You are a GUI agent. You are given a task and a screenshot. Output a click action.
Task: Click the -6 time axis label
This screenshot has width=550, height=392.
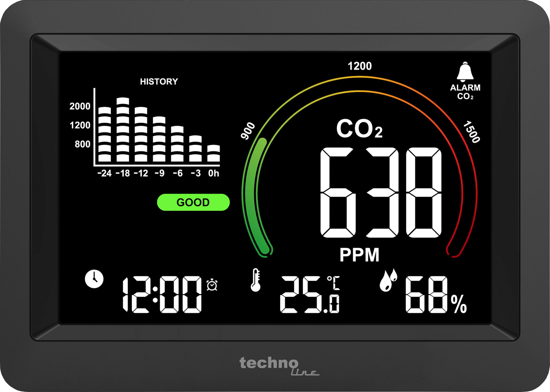[x=178, y=173]
